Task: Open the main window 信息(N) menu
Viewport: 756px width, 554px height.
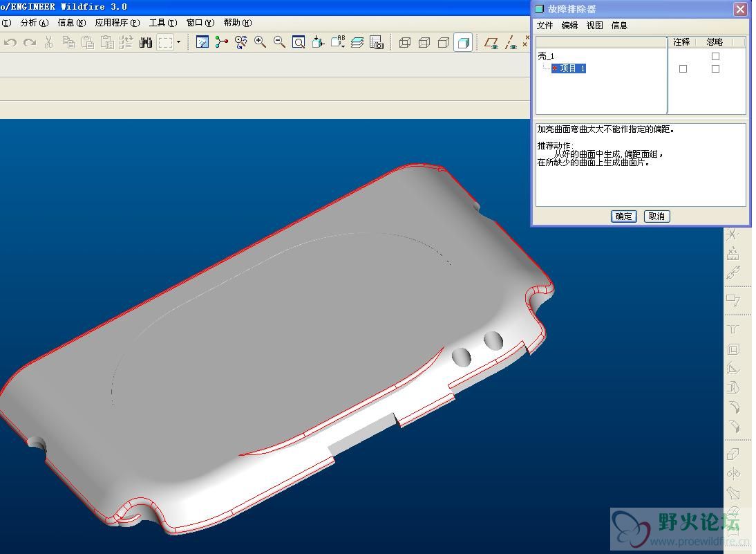Action: [72, 23]
